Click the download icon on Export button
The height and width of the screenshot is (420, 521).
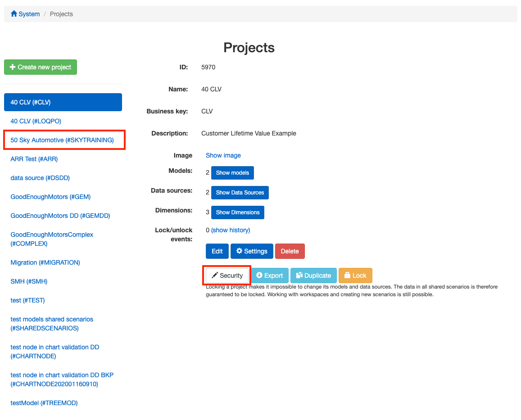pos(259,275)
